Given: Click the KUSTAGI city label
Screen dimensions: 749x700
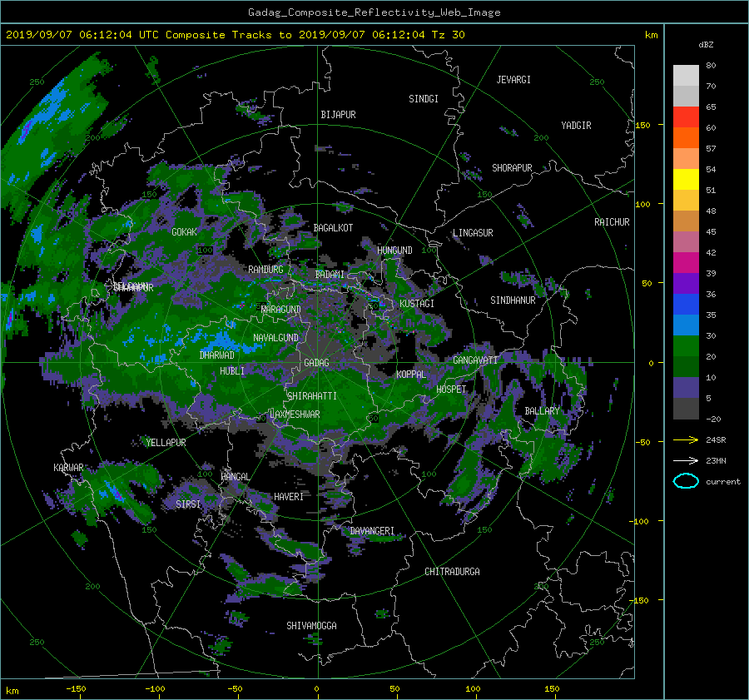Looking at the screenshot, I should [x=417, y=304].
